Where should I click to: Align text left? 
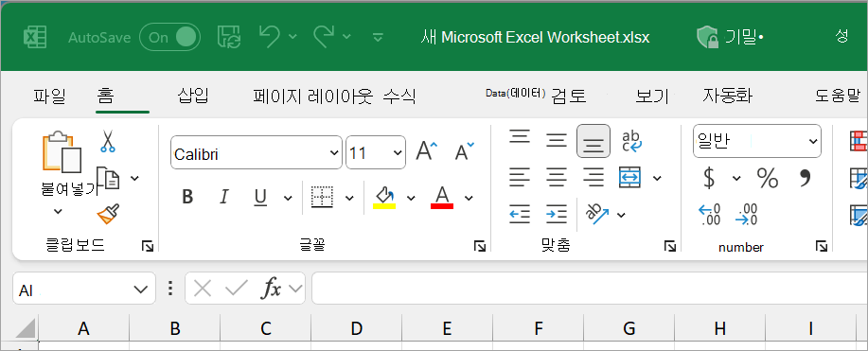(x=520, y=177)
